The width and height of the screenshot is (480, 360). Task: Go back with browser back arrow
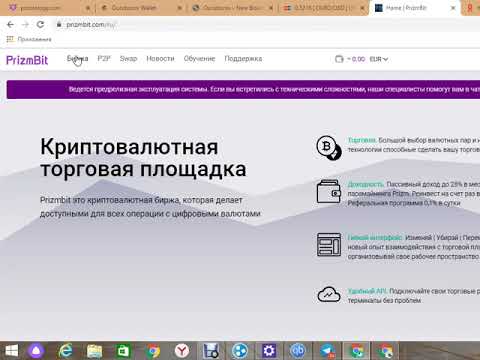[x=10, y=24]
